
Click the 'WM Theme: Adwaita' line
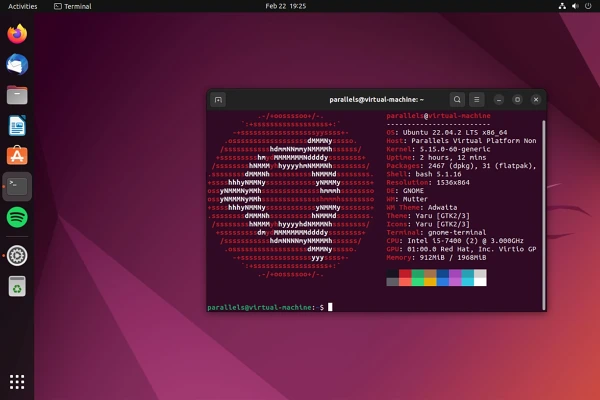coord(422,207)
